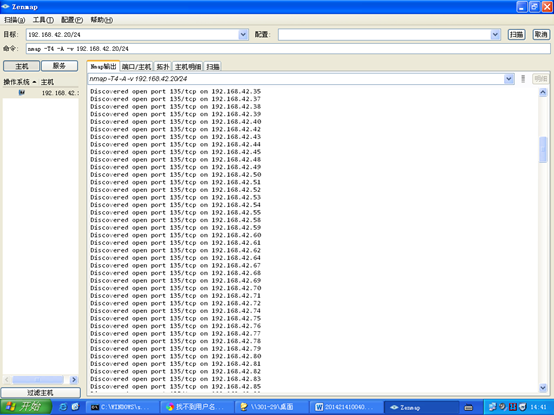The height and width of the screenshot is (415, 554).
Task: Select host 192.168.42 in host list
Action: coord(41,93)
